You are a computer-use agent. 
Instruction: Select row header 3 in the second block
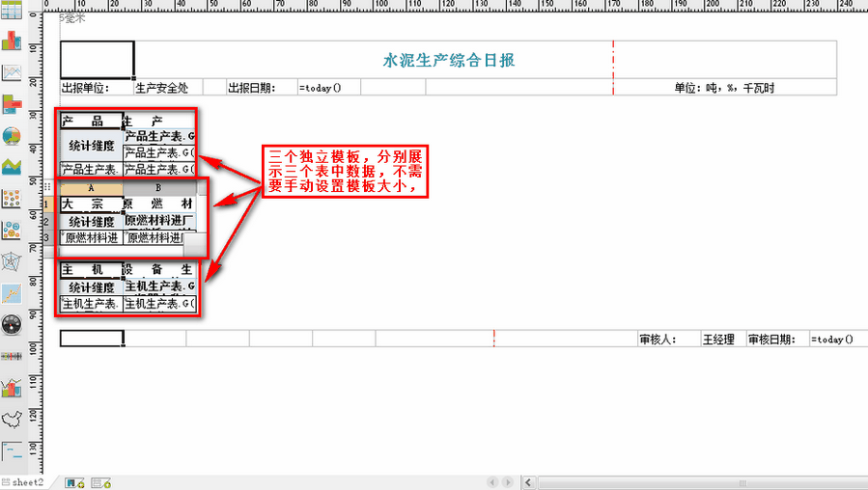point(46,238)
